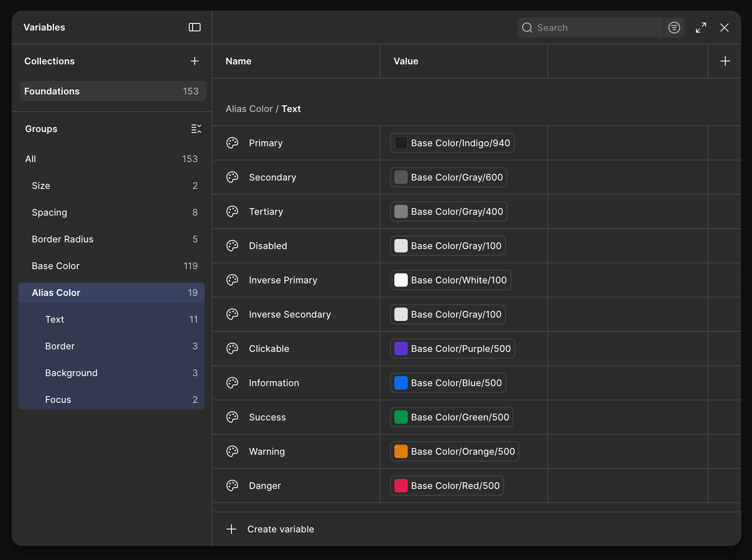Click the Create variable button
This screenshot has height=560, width=752.
pos(270,529)
